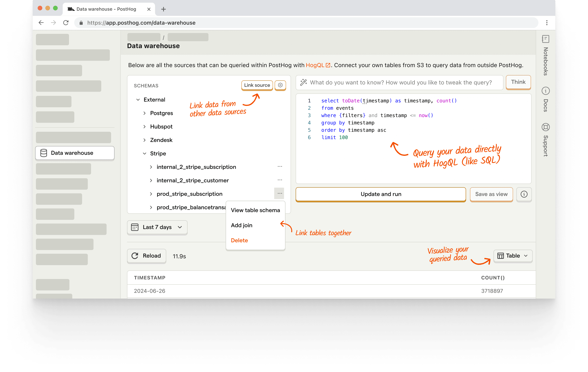Image resolution: width=588 pixels, height=372 pixels.
Task: Click Update and run
Action: pyautogui.click(x=381, y=194)
